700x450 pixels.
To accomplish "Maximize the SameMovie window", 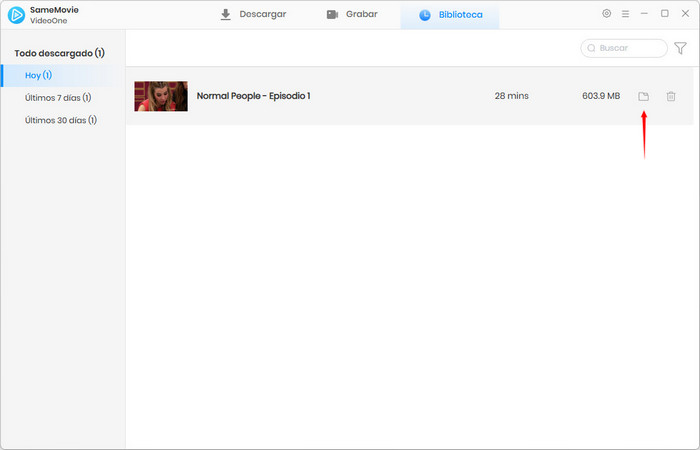I will (664, 14).
